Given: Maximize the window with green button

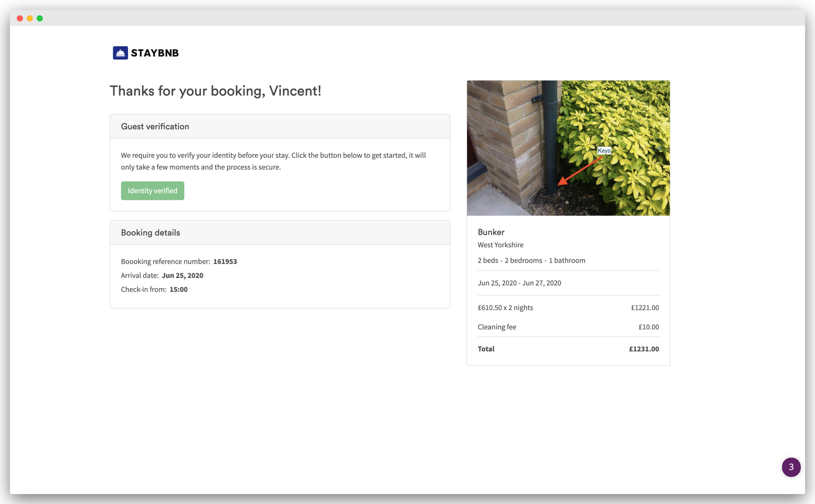Looking at the screenshot, I should [40, 18].
